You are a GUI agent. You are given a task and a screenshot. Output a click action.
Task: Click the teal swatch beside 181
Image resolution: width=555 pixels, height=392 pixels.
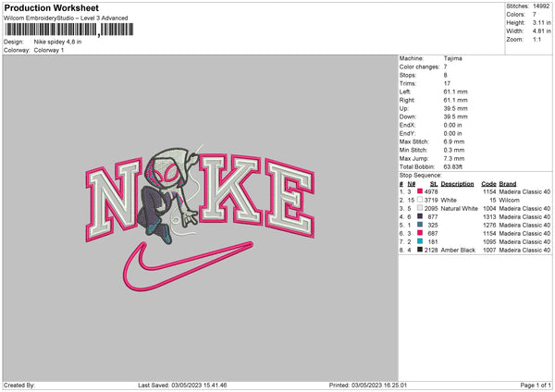[x=420, y=241]
